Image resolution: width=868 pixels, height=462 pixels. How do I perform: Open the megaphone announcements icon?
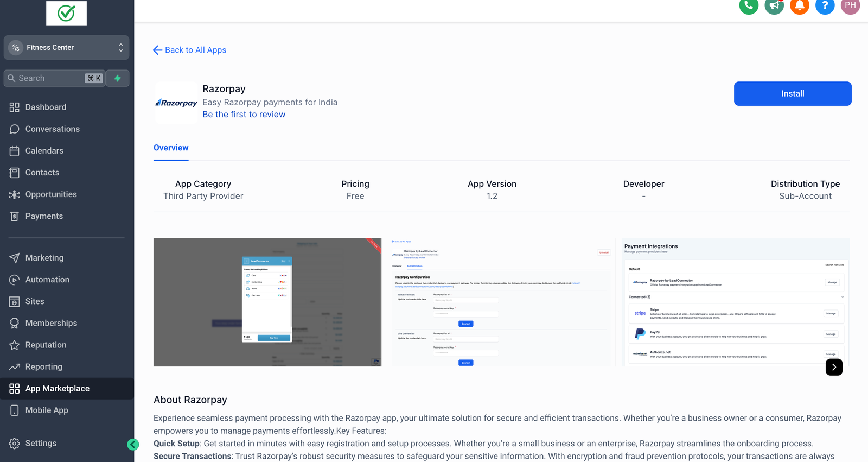[774, 6]
